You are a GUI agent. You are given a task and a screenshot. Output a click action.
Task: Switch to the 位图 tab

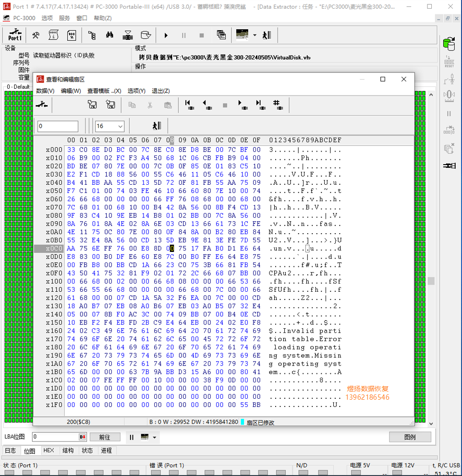[x=29, y=451]
